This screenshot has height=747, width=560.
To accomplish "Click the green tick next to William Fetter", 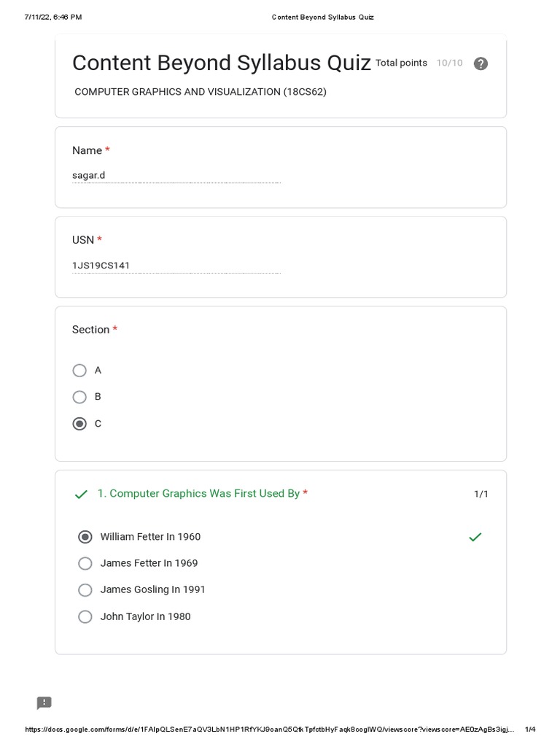I will 475,537.
